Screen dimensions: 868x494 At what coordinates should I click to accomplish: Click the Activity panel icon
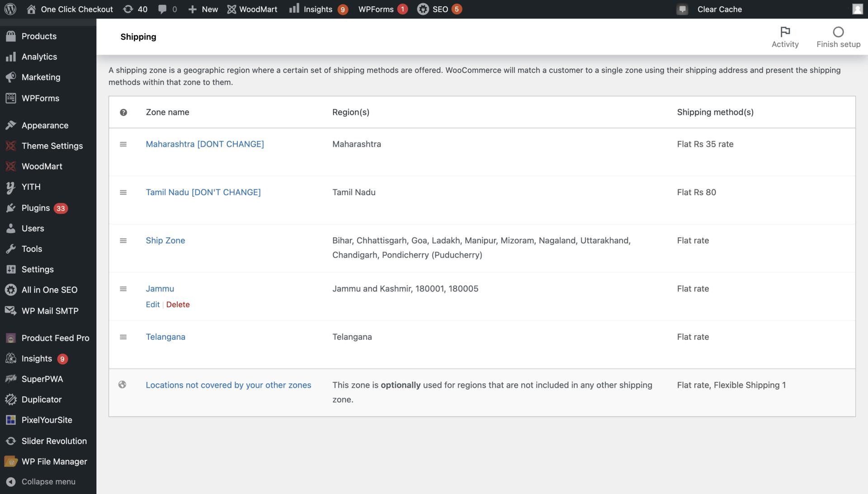point(784,33)
